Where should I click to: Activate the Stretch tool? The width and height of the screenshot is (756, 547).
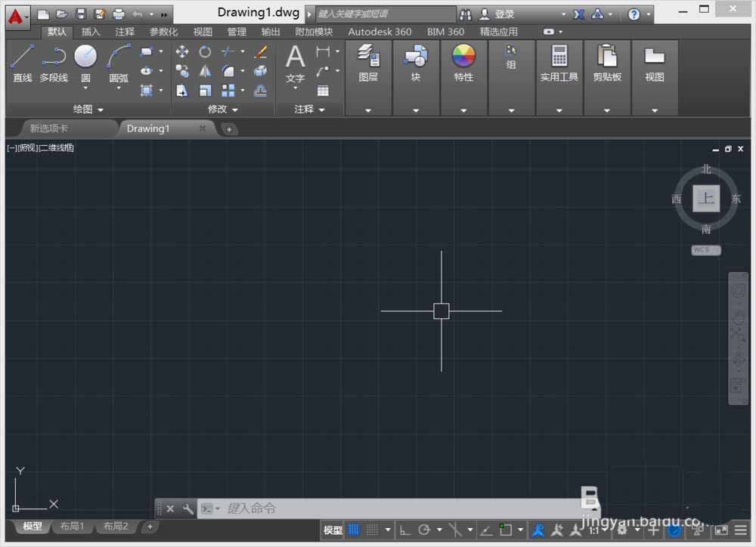click(181, 90)
